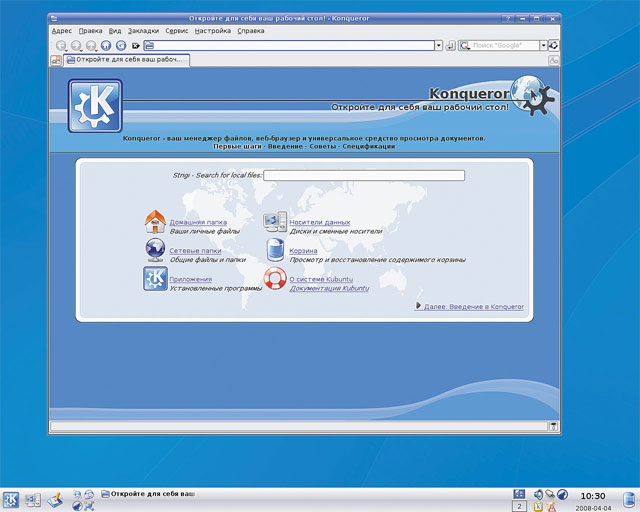
Task: Click the globe tray icon left of the clock
Action: [x=562, y=494]
